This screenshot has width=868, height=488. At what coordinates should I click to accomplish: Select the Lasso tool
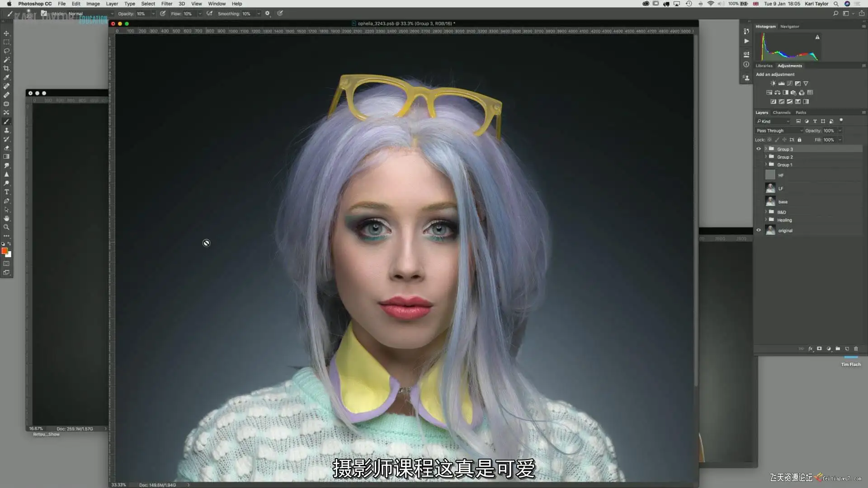point(6,51)
